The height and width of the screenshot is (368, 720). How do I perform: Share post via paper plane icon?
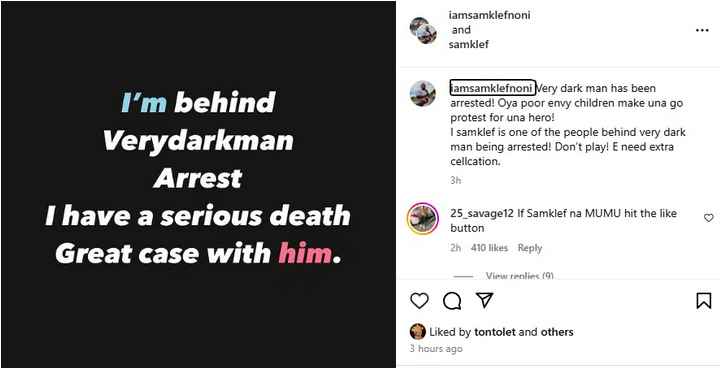click(x=484, y=300)
